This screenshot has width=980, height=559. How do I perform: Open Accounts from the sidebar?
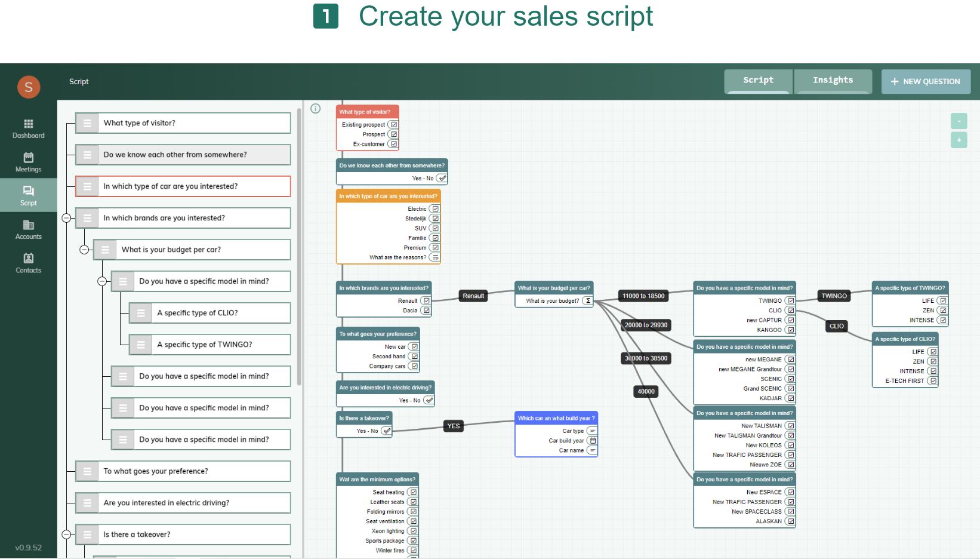pyautogui.click(x=28, y=229)
